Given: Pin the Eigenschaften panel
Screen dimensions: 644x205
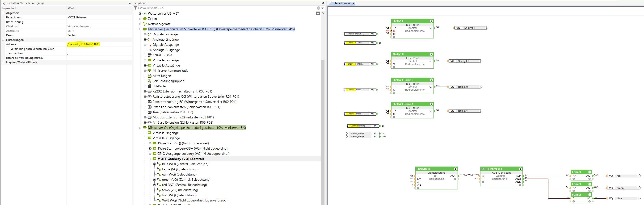Looking at the screenshot, I should pos(130,3).
